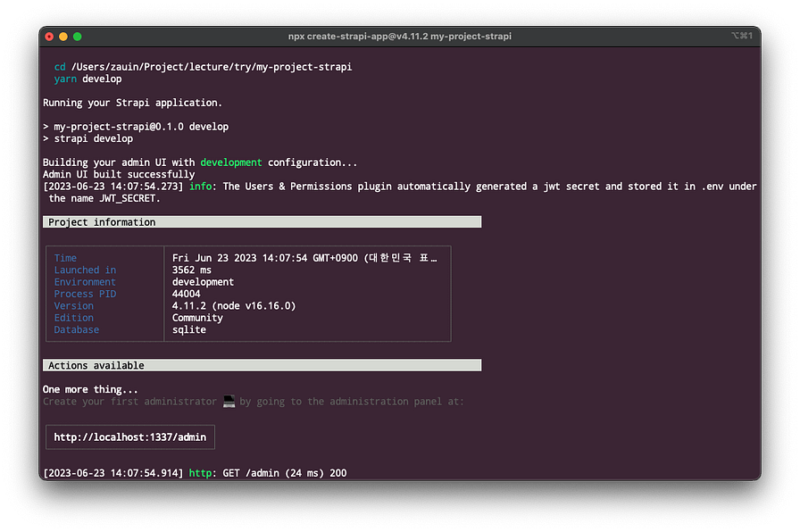Click 'development' value in the Environment row
This screenshot has height=532, width=800.
coord(203,282)
